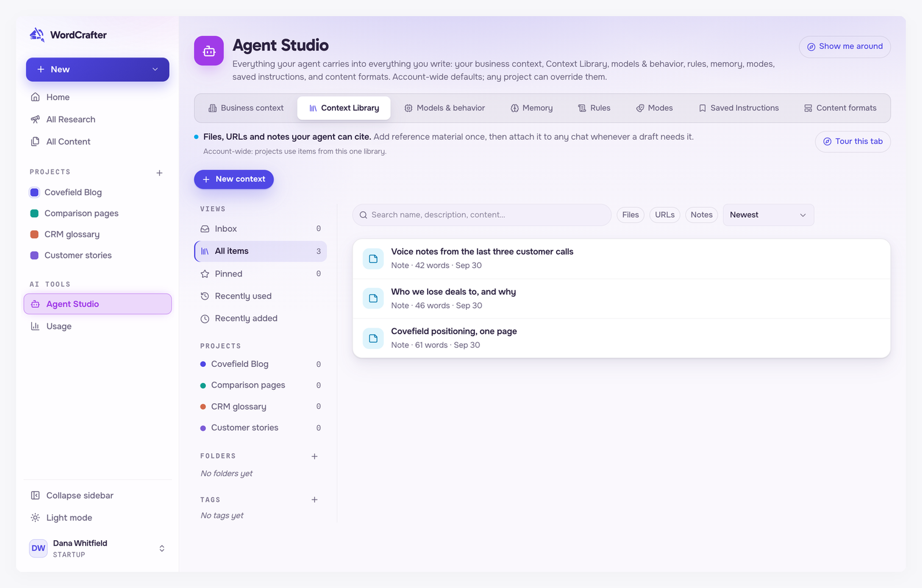Select CRM glossary orange swatch in sidebar
922x588 pixels.
34,234
